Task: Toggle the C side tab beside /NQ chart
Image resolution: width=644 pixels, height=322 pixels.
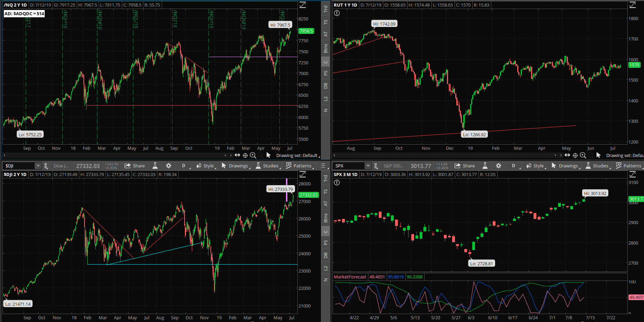Action: pyautogui.click(x=325, y=62)
